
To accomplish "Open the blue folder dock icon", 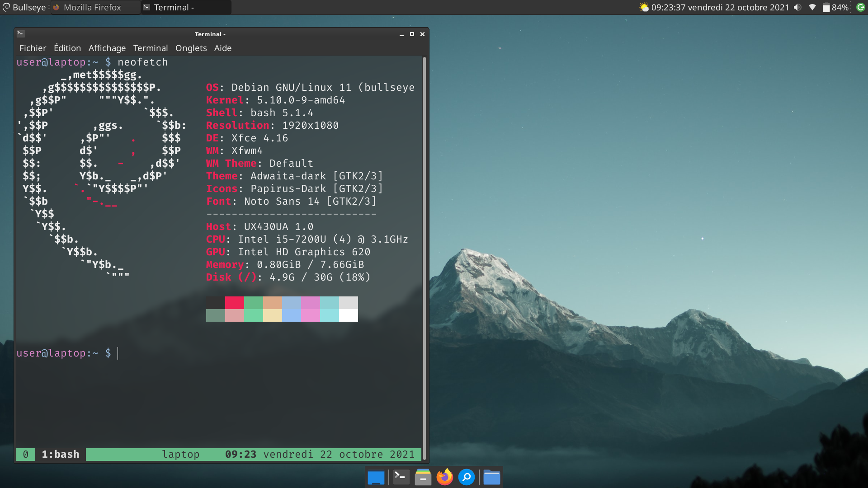I will 491,477.
